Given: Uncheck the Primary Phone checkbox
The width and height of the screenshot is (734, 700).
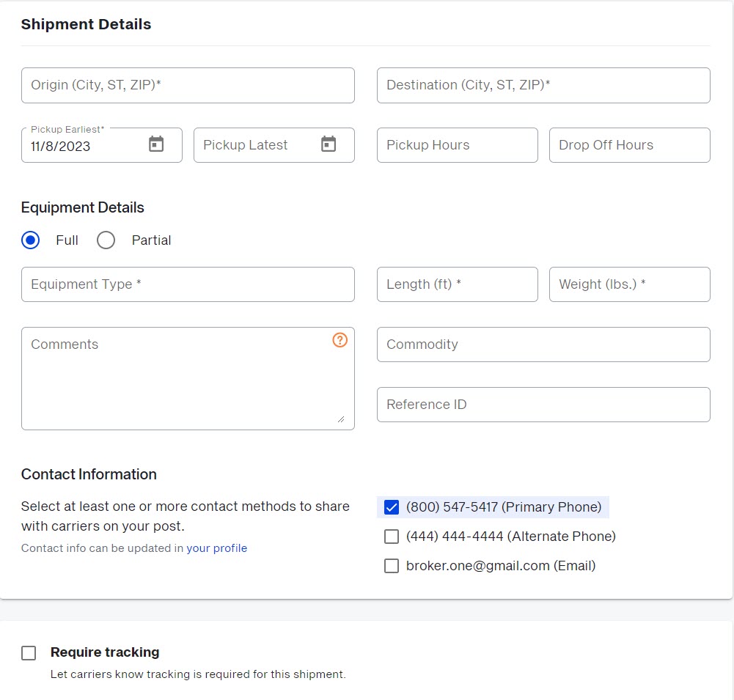Looking at the screenshot, I should point(392,507).
